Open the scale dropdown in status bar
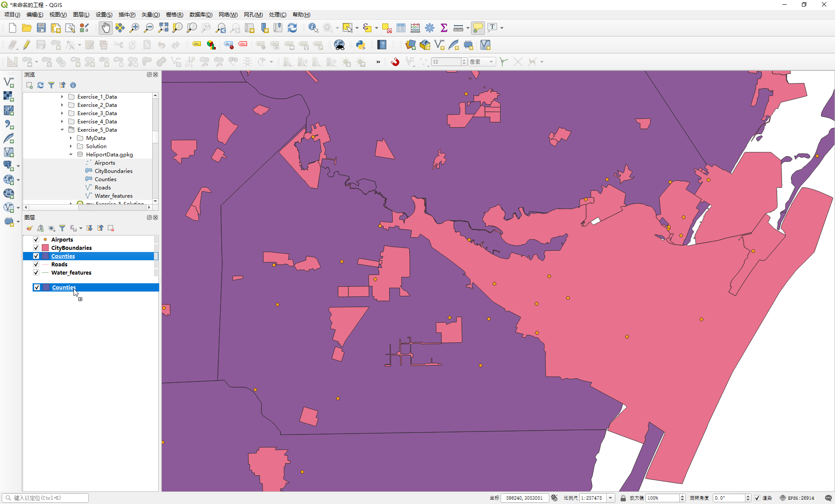This screenshot has width=835, height=504. [x=611, y=498]
